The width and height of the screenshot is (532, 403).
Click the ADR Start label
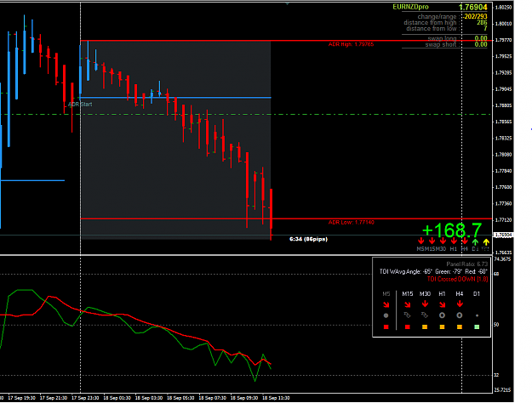(x=80, y=104)
